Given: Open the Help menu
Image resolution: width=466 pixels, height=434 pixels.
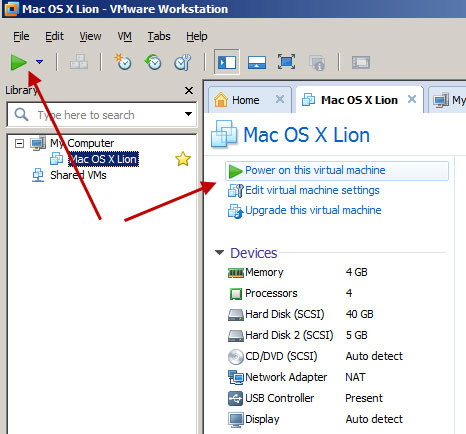Looking at the screenshot, I should [197, 36].
